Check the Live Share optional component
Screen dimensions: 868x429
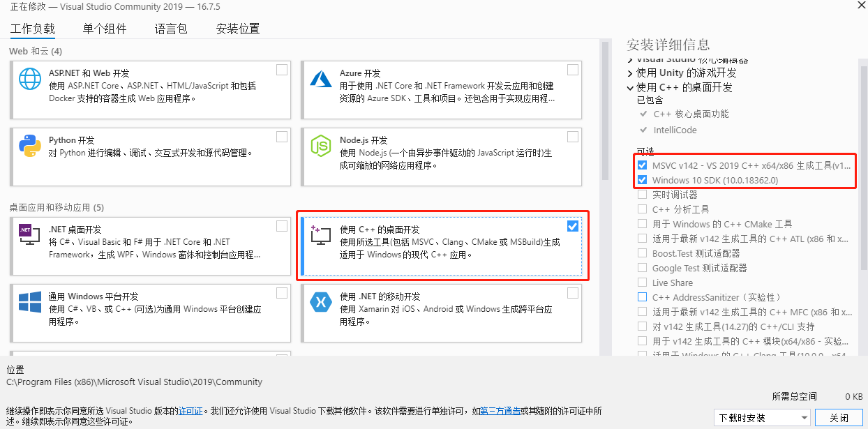coord(642,283)
